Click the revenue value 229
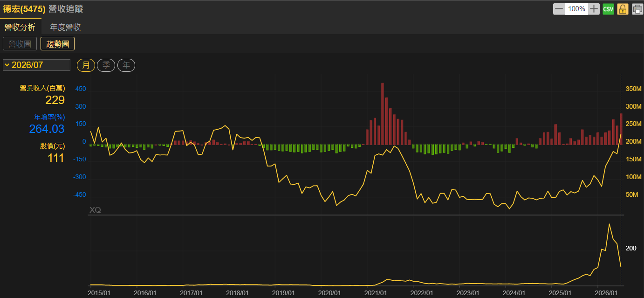644x298 pixels. click(55, 100)
